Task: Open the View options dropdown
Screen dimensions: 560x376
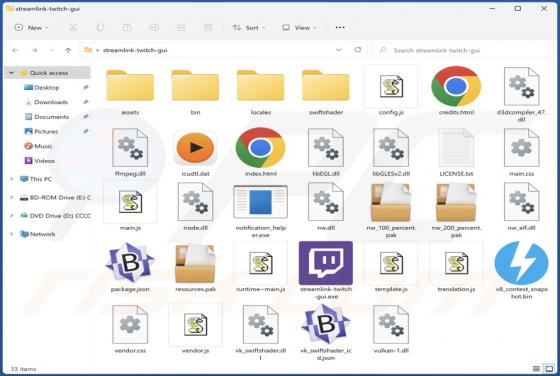Action: 299,27
